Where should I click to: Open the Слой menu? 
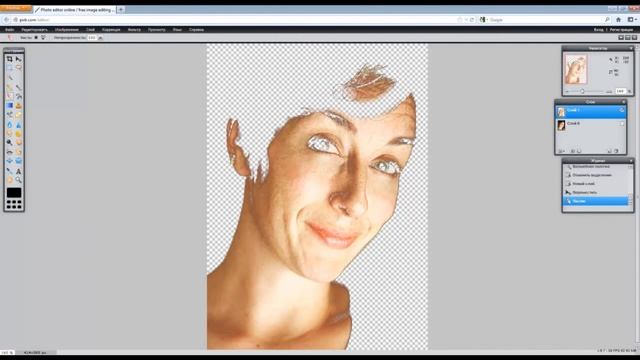point(90,30)
